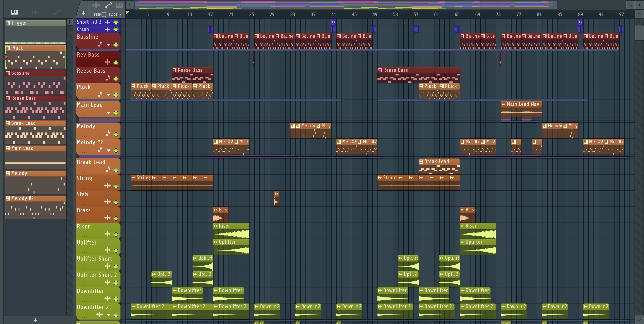Screen dimensions: 644x324
Task: Click the plus icon above the track headers
Action: 83,13
